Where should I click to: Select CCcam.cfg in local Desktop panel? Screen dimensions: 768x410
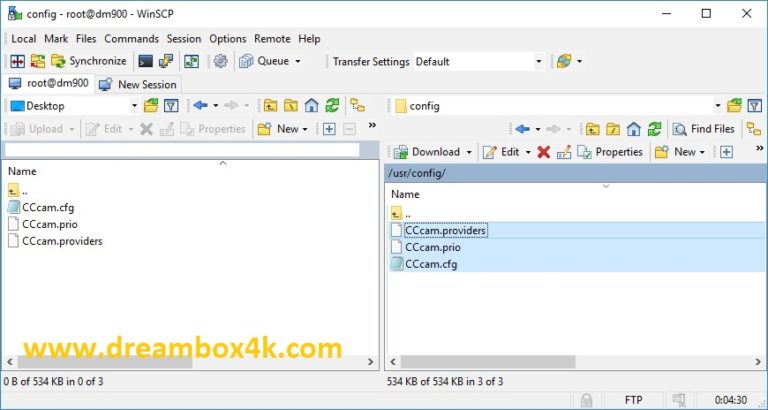click(48, 208)
